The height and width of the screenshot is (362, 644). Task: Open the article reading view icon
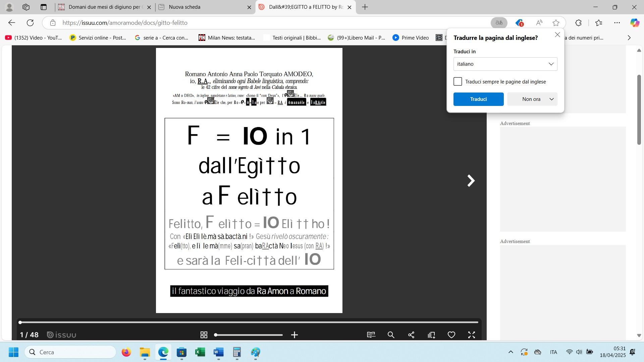point(371,335)
